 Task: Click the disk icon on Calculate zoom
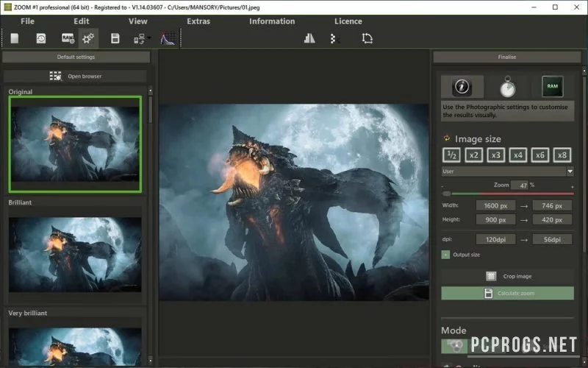(488, 293)
